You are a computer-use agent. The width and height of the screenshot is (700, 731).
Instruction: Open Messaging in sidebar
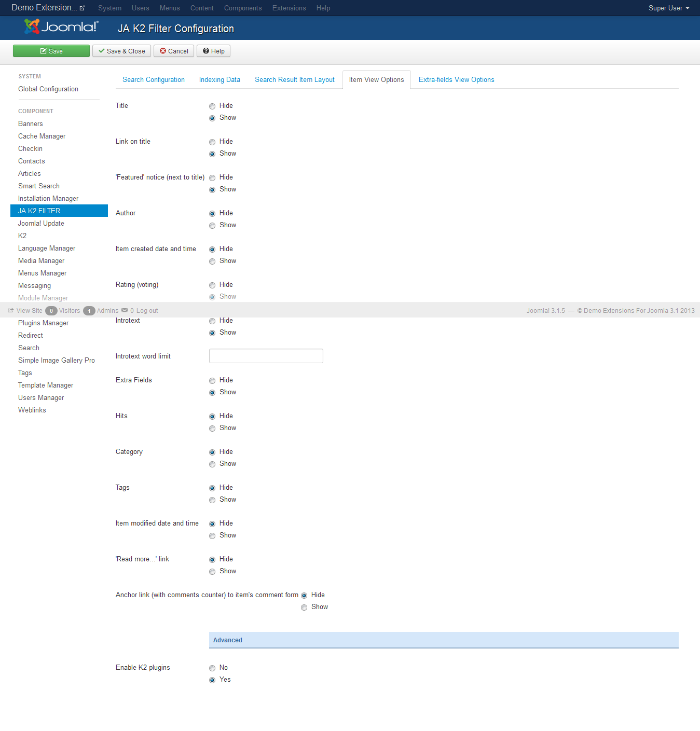[35, 286]
